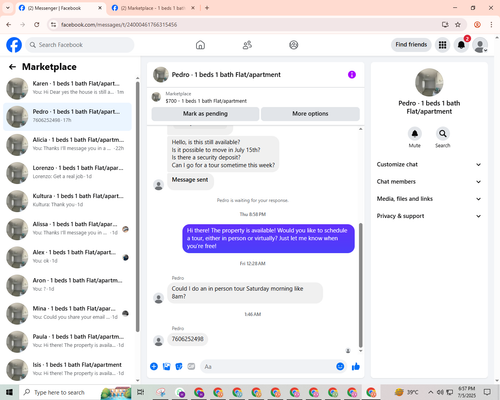Viewport: 500px width, 400px height.
Task: Open the Windows Start menu
Action: (9, 392)
